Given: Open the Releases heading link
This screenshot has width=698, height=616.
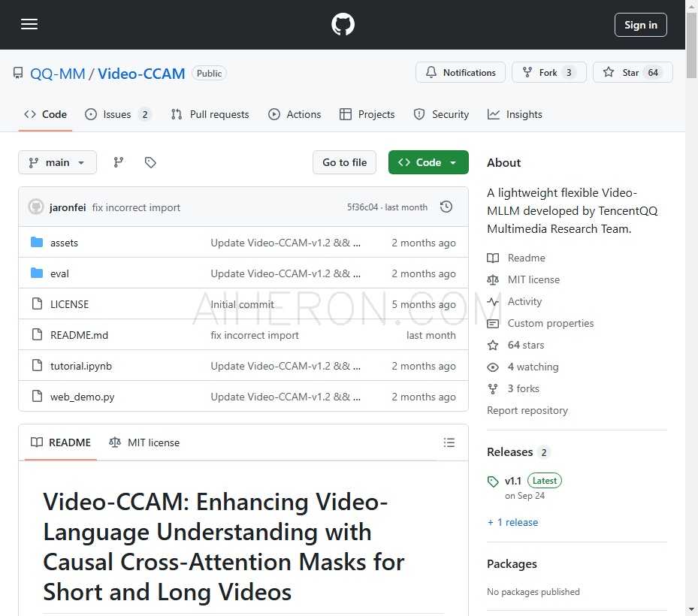Looking at the screenshot, I should [x=518, y=452].
